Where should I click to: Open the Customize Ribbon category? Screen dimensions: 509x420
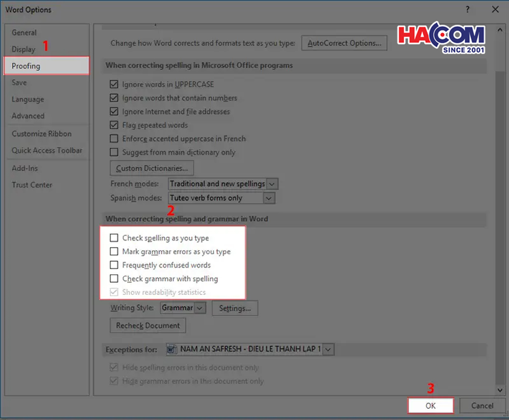coord(42,134)
